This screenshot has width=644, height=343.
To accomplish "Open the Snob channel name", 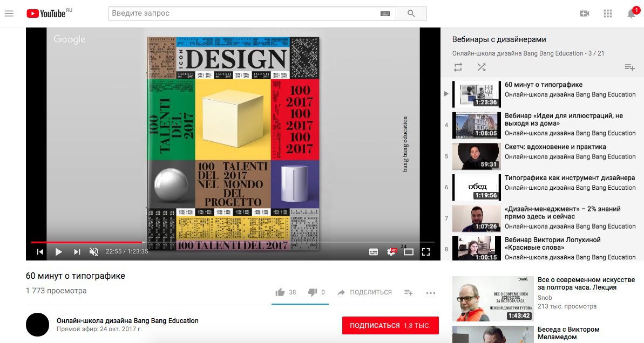I will (x=545, y=298).
